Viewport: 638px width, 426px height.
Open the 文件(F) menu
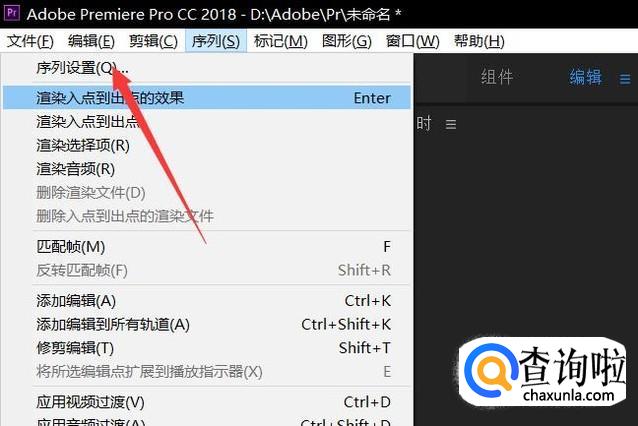tap(31, 41)
